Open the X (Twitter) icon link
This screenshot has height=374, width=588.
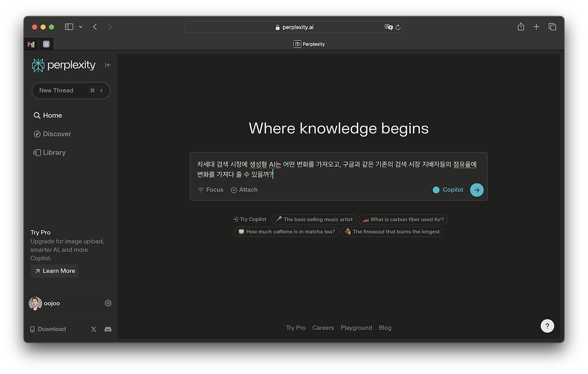point(94,329)
